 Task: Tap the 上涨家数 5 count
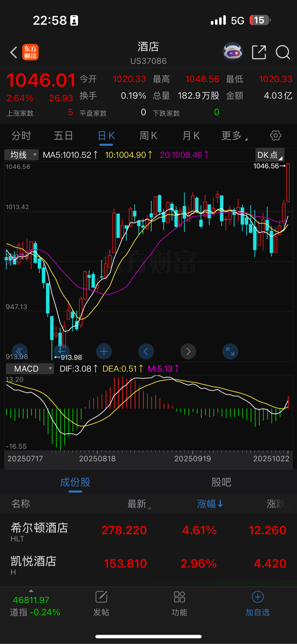pyautogui.click(x=70, y=113)
